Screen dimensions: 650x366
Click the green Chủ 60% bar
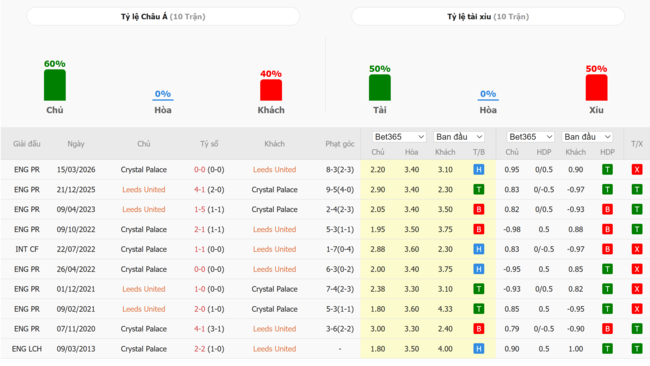pyautogui.click(x=55, y=85)
